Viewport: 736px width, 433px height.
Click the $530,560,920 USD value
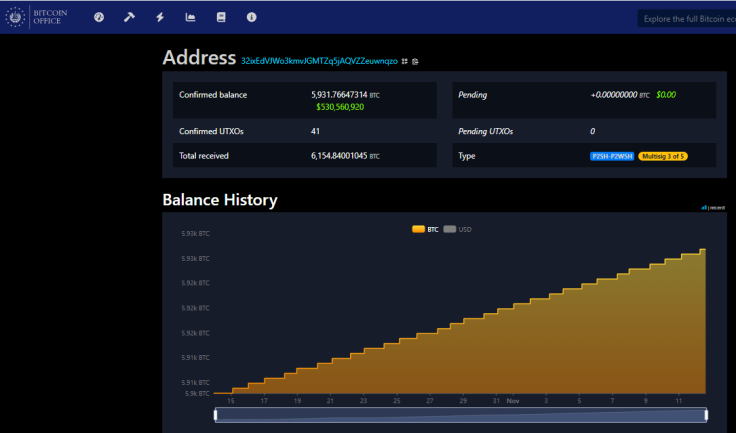[340, 107]
